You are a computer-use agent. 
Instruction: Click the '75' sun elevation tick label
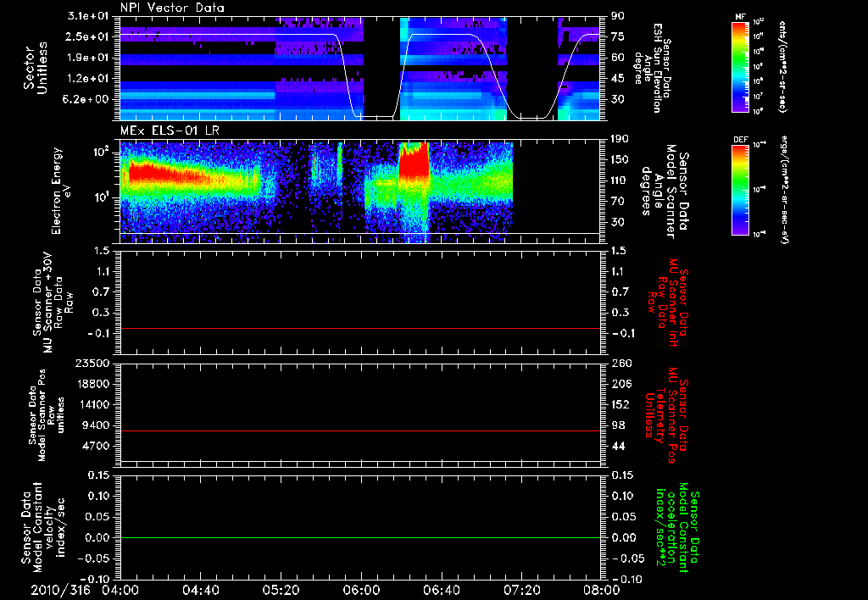[618, 36]
